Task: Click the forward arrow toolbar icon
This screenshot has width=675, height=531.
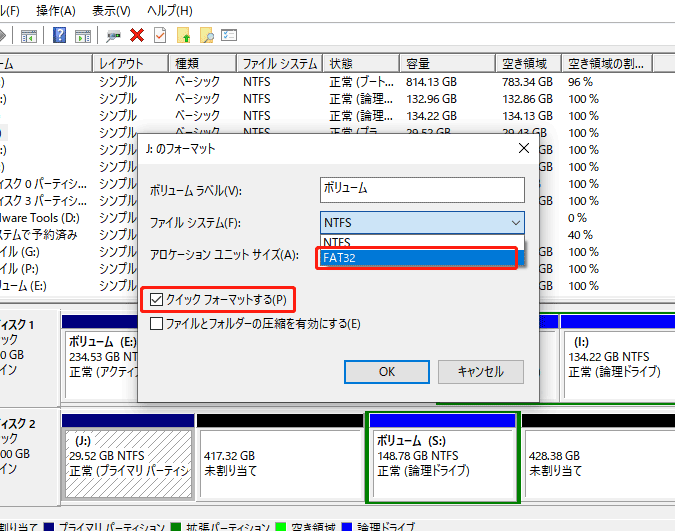Action: coord(3,35)
